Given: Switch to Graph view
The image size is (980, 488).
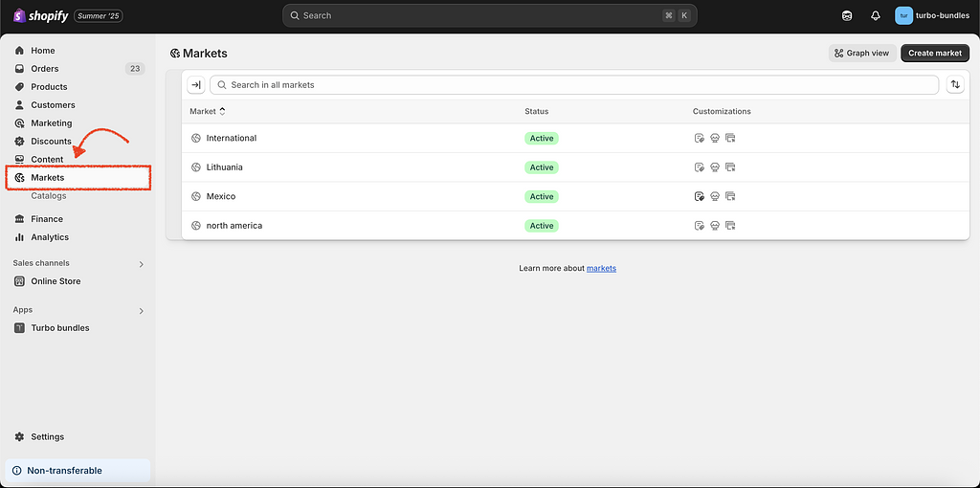Looking at the screenshot, I should 861,54.
